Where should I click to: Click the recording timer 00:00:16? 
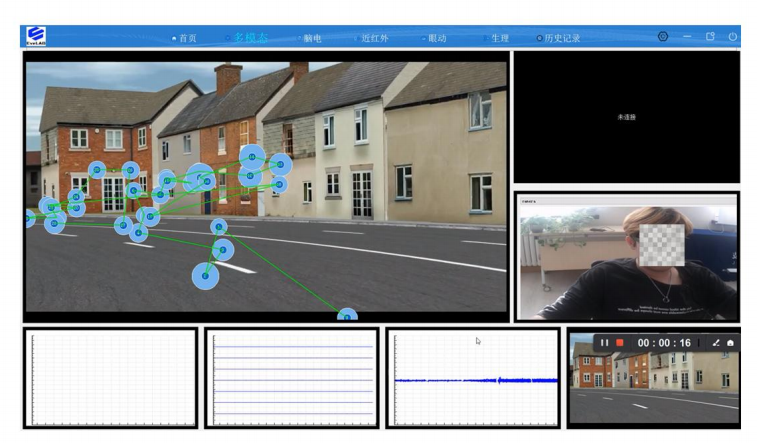(664, 343)
